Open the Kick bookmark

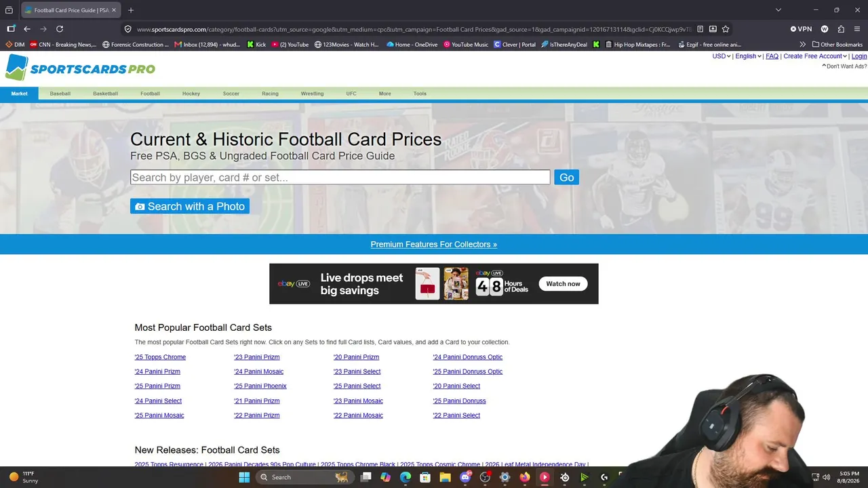click(256, 45)
